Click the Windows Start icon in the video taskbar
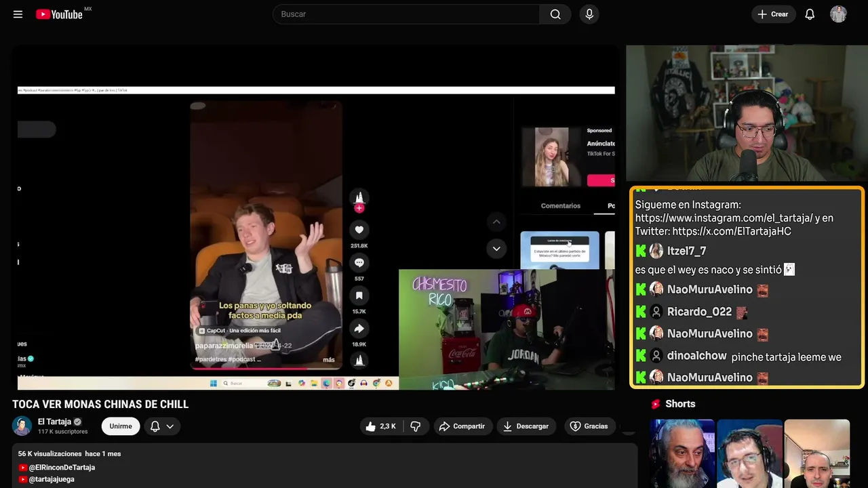 pos(213,384)
